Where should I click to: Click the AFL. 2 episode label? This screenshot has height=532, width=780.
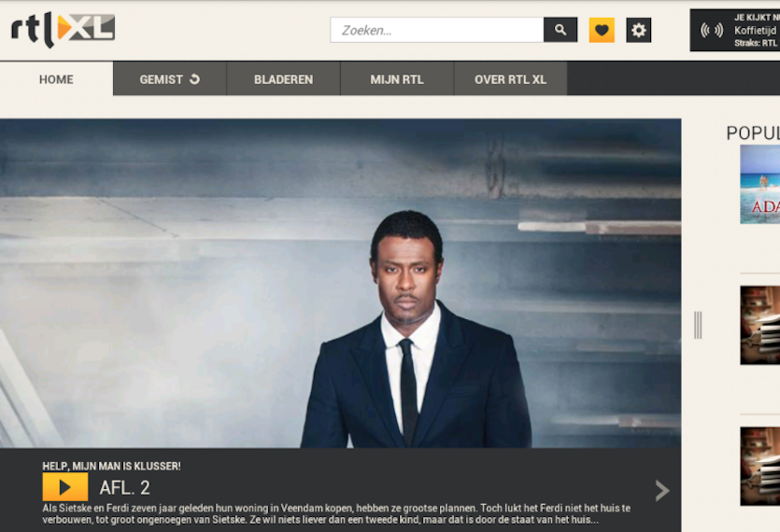[124, 488]
